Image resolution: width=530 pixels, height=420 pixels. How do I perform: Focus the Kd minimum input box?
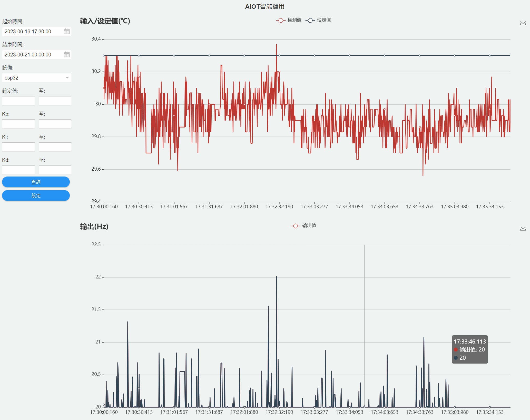click(18, 170)
